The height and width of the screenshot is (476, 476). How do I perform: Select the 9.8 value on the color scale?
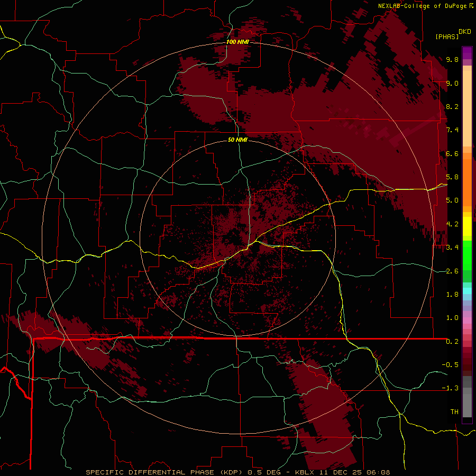pos(452,59)
